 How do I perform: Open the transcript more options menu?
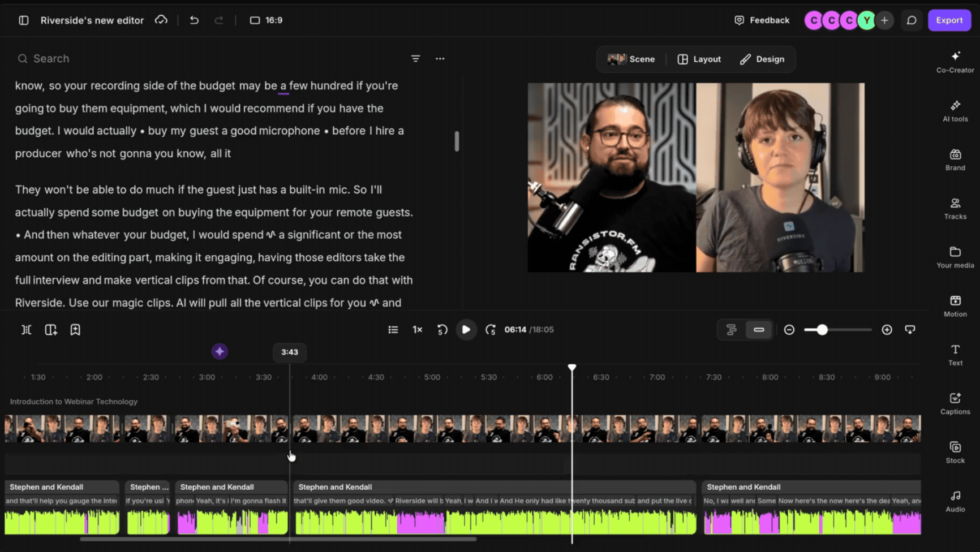click(440, 59)
